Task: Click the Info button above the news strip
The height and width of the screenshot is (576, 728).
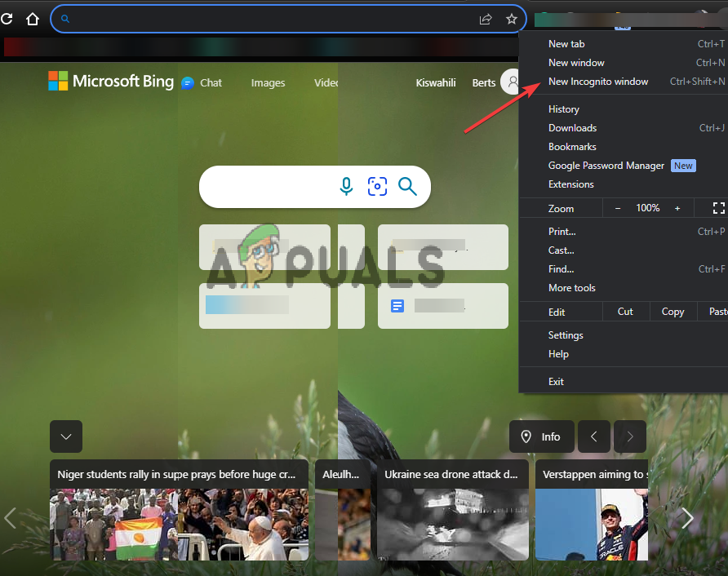Action: click(x=541, y=436)
